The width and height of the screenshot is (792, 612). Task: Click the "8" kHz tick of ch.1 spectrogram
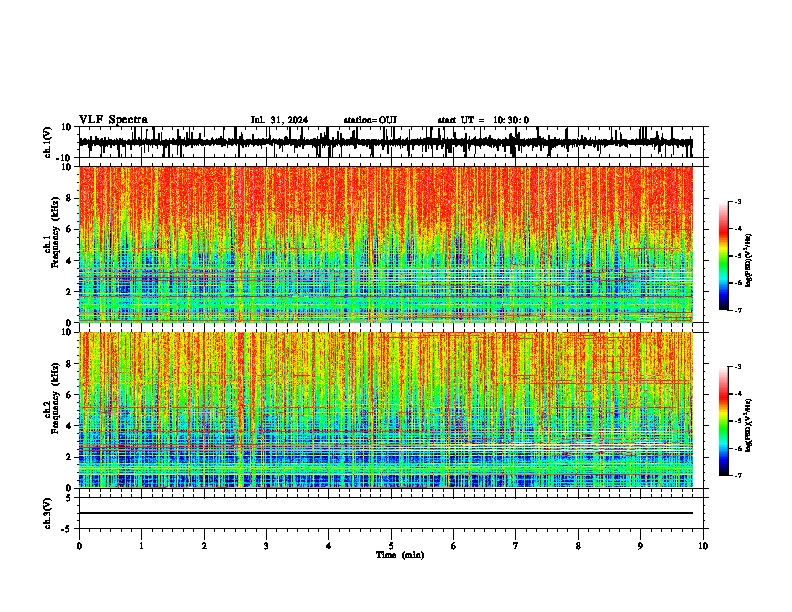click(x=69, y=198)
